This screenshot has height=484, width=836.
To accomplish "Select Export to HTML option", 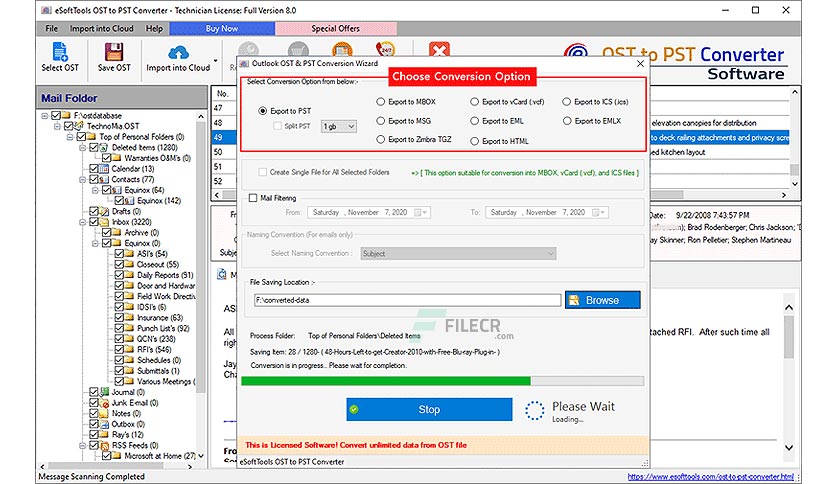I will pos(474,141).
